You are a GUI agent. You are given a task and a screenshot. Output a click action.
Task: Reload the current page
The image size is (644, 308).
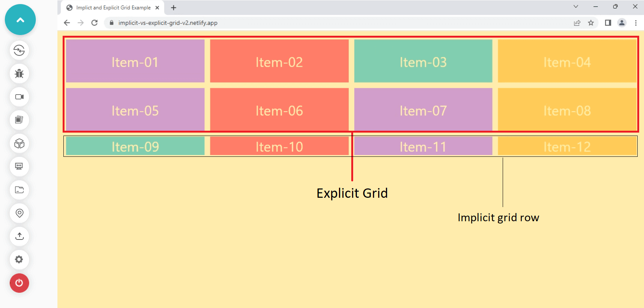(x=95, y=23)
